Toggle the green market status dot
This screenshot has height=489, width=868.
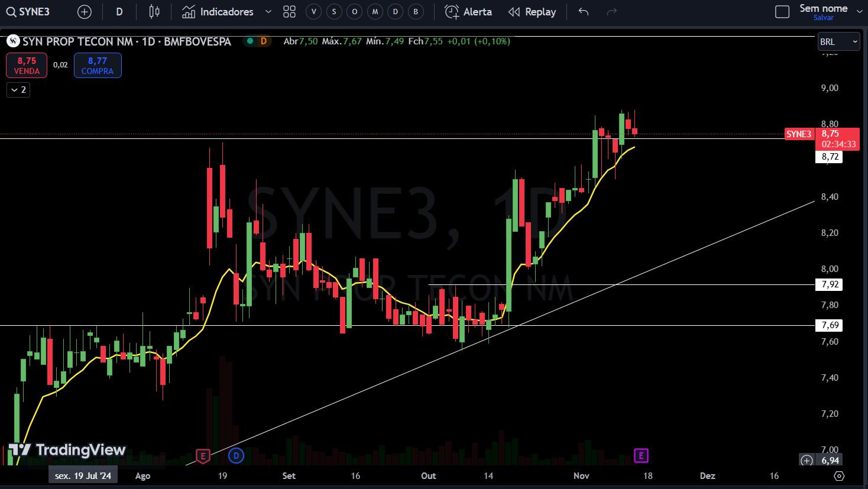pos(250,41)
